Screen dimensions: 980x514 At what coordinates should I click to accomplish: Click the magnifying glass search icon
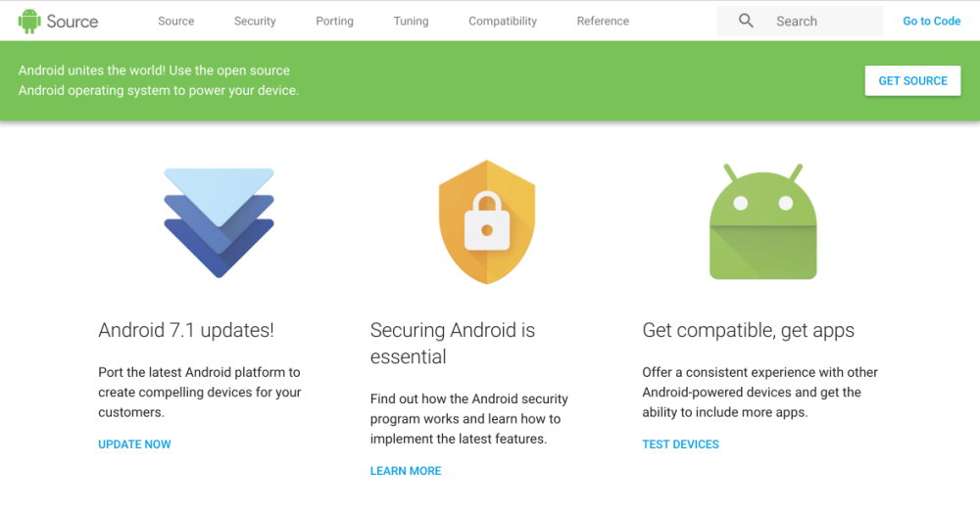746,21
